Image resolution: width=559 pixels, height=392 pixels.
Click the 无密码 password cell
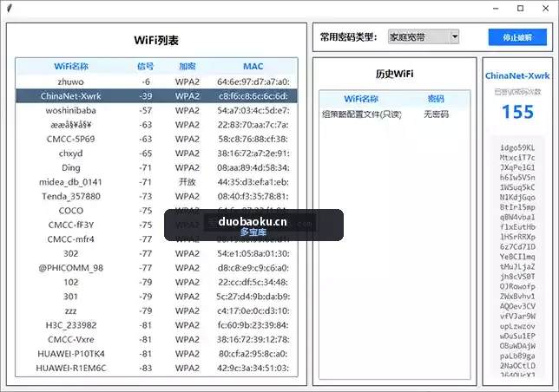[436, 114]
